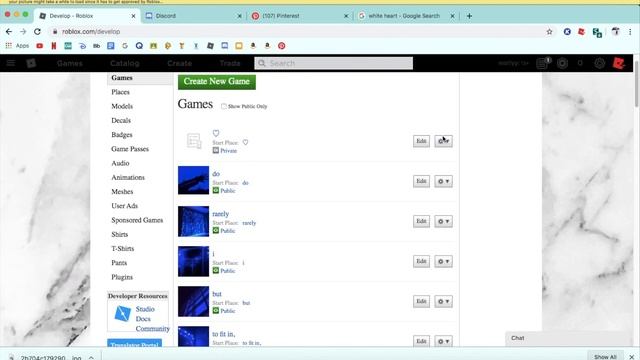Click Edit for the heart game

point(421,141)
